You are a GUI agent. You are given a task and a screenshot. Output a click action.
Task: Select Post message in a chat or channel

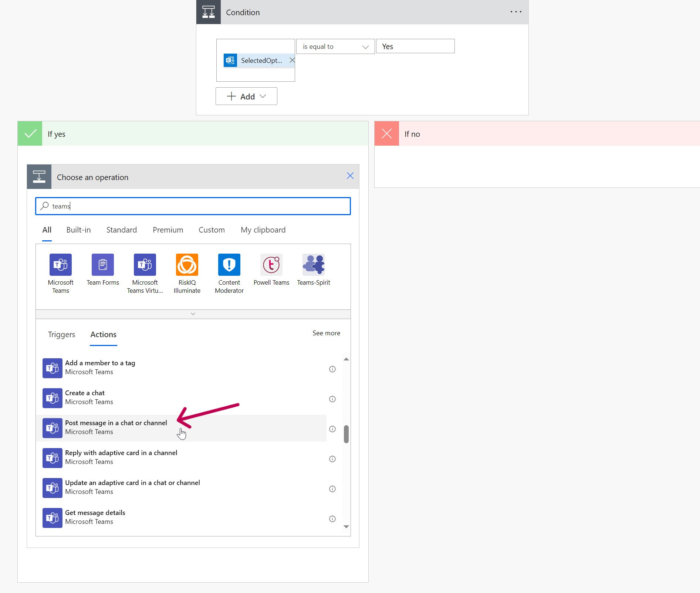[x=181, y=428]
